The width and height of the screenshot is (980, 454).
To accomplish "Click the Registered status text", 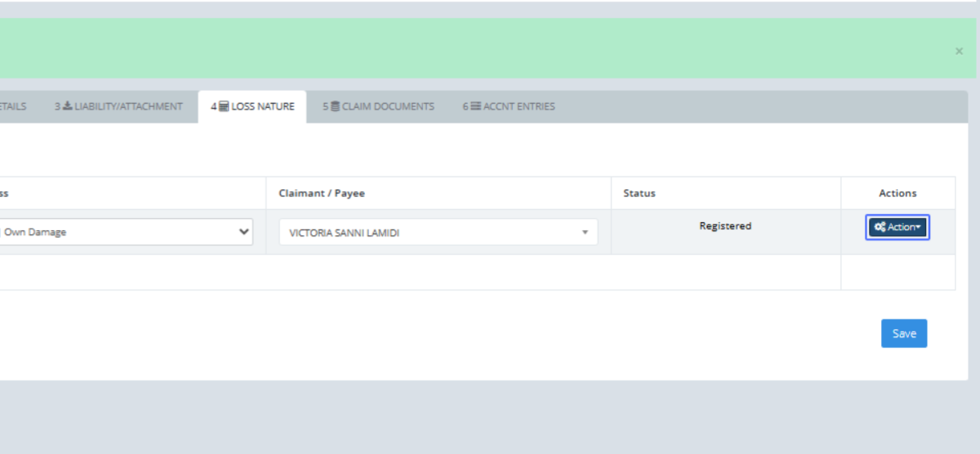I will (x=725, y=226).
